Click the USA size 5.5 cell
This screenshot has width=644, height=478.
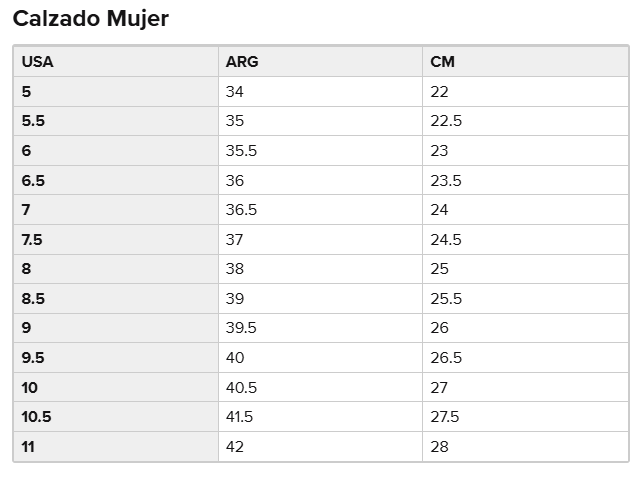click(33, 121)
